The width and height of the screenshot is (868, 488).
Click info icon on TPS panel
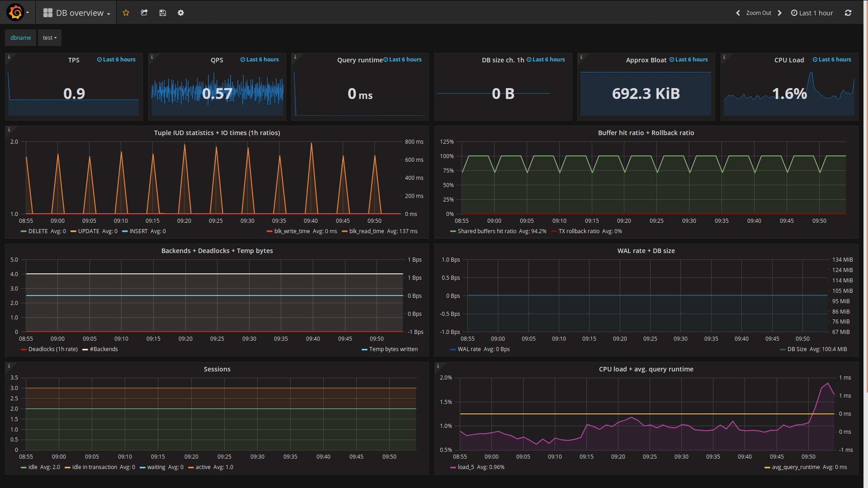coord(9,57)
